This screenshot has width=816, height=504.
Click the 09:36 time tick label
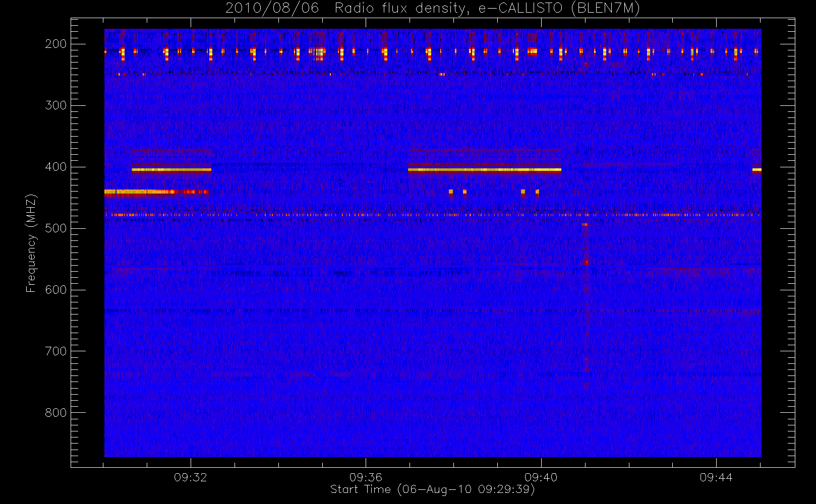366,477
